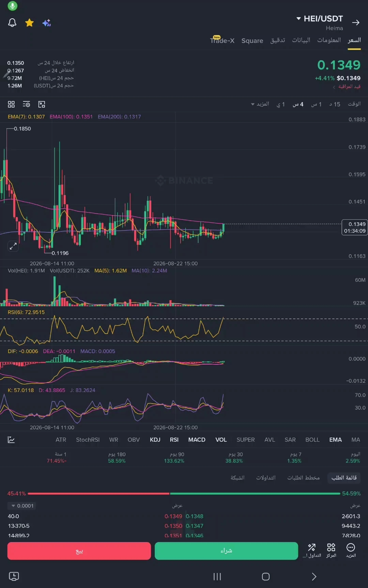Select the 1 س hourly timeframe
Screen dimensions: 368x588
click(x=316, y=104)
